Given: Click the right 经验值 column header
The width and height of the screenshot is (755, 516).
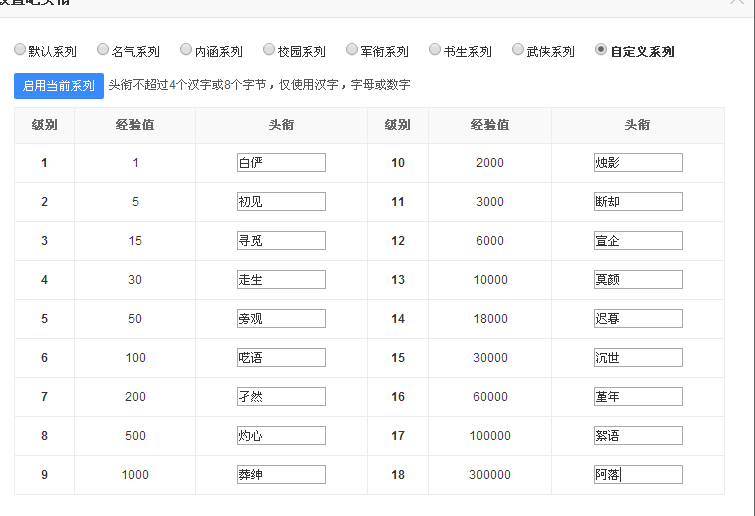Looking at the screenshot, I should 490,125.
